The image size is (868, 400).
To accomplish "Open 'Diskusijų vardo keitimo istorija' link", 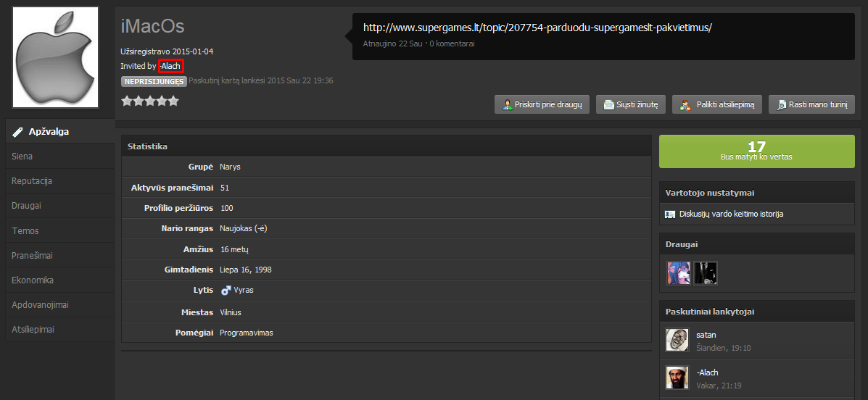I will 731,214.
